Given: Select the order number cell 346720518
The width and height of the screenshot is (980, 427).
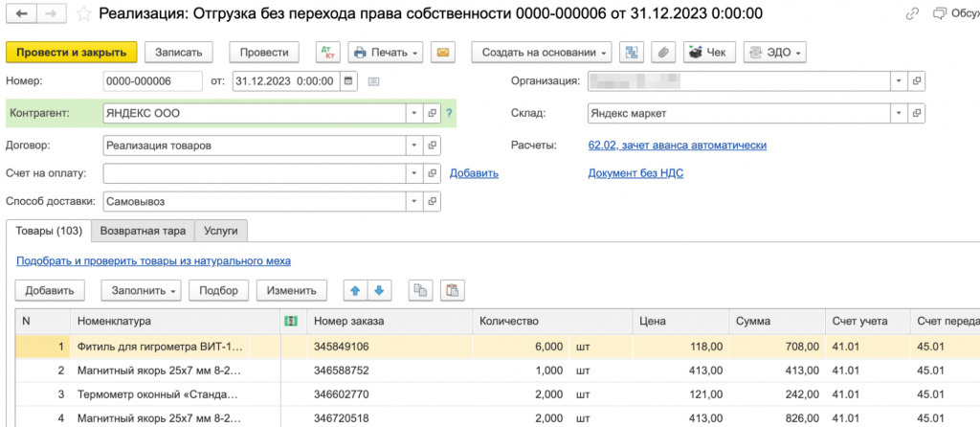Looking at the screenshot, I should pyautogui.click(x=390, y=417).
